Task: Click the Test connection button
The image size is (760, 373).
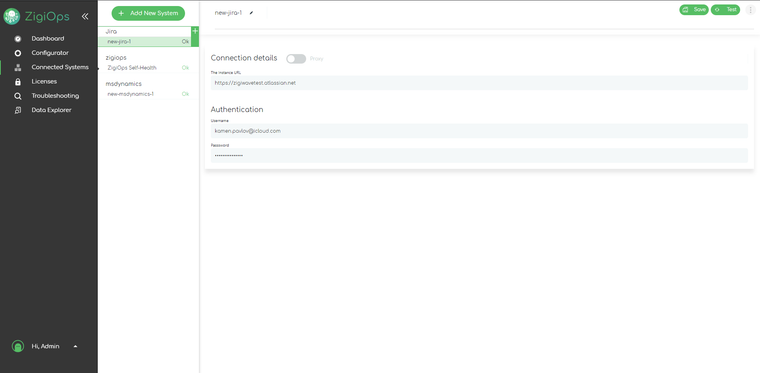Action: click(726, 10)
